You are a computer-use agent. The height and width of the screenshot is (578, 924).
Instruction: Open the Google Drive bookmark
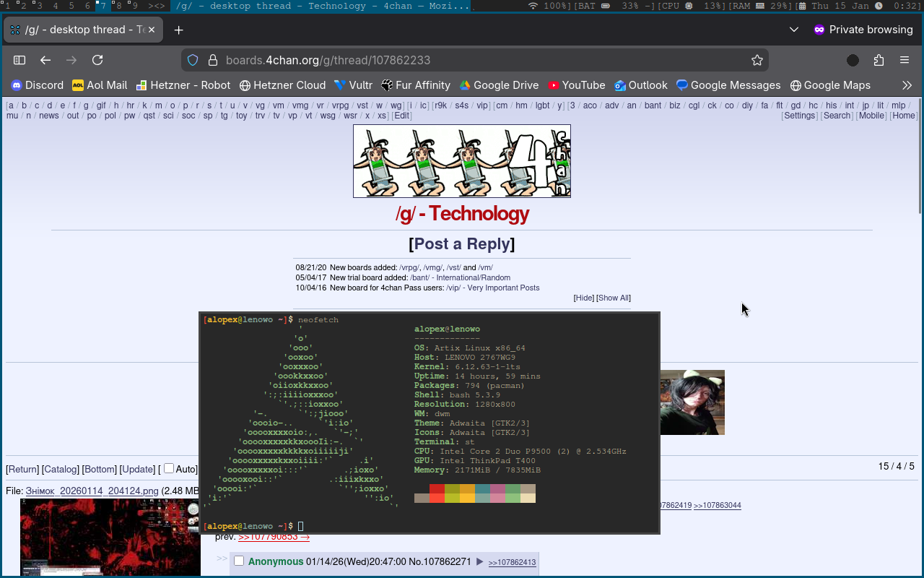[x=500, y=85]
